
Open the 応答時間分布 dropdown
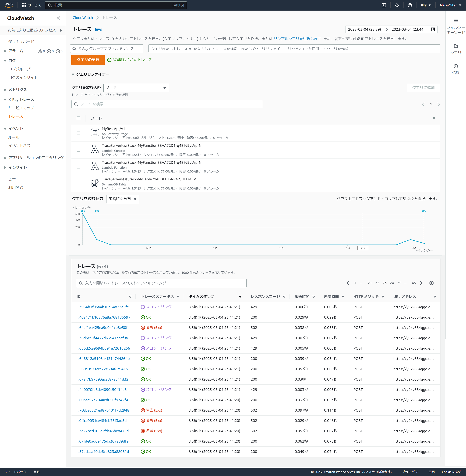click(123, 199)
